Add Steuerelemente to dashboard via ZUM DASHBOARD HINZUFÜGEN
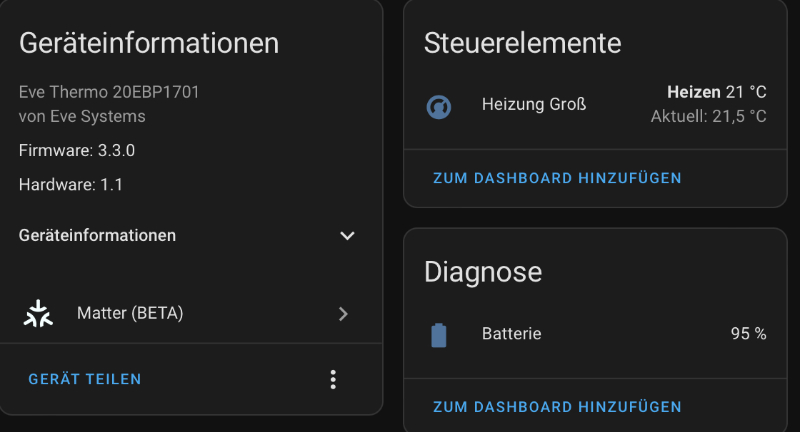The height and width of the screenshot is (432, 800). coord(557,178)
